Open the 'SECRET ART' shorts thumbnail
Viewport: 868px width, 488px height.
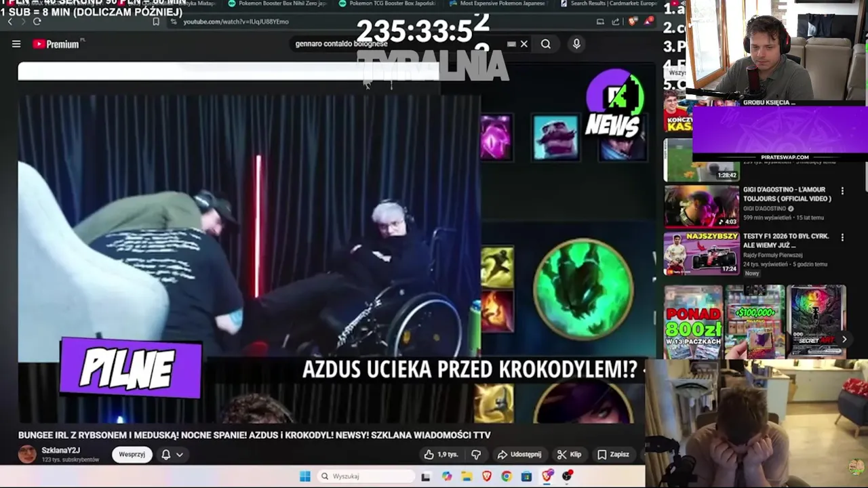[816, 322]
